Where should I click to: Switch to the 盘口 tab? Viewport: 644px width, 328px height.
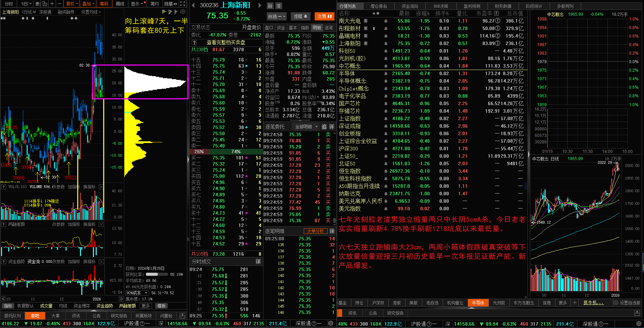269,28
